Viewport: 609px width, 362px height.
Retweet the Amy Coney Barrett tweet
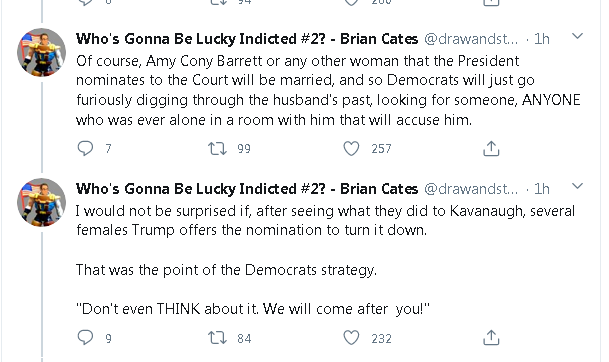[217, 148]
